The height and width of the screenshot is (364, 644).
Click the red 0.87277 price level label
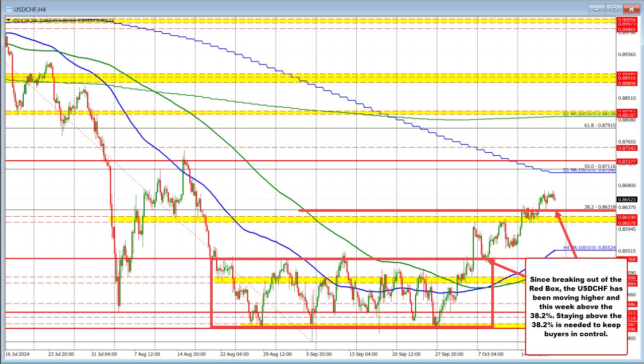click(x=627, y=161)
